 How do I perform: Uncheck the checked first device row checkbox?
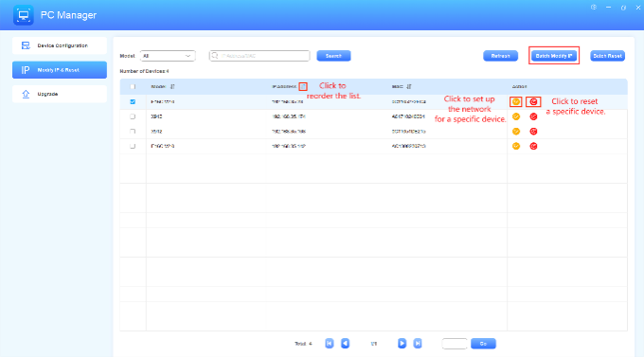tap(133, 101)
